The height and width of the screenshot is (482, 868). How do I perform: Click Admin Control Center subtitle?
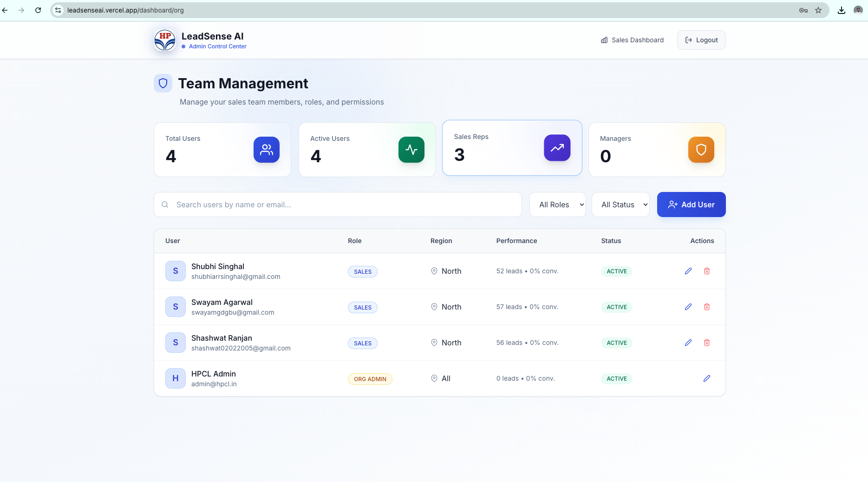[217, 46]
